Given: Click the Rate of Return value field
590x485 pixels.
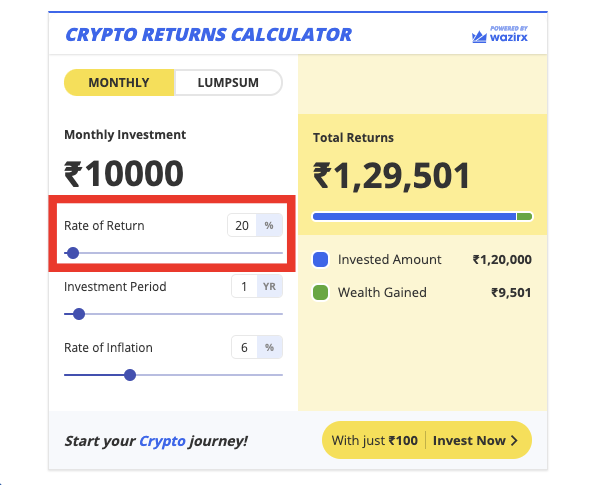Looking at the screenshot, I should 242,225.
